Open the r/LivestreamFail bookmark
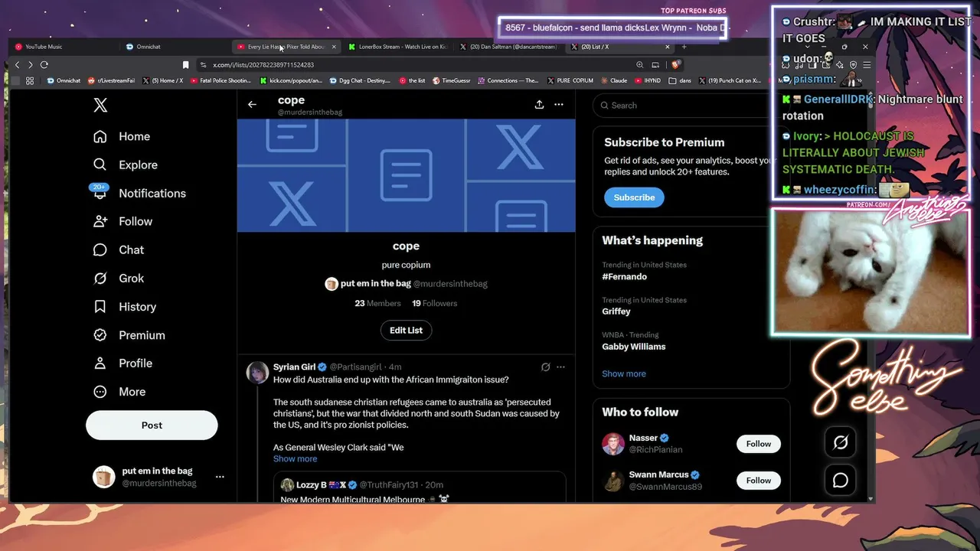This screenshot has width=980, height=551. tap(111, 80)
